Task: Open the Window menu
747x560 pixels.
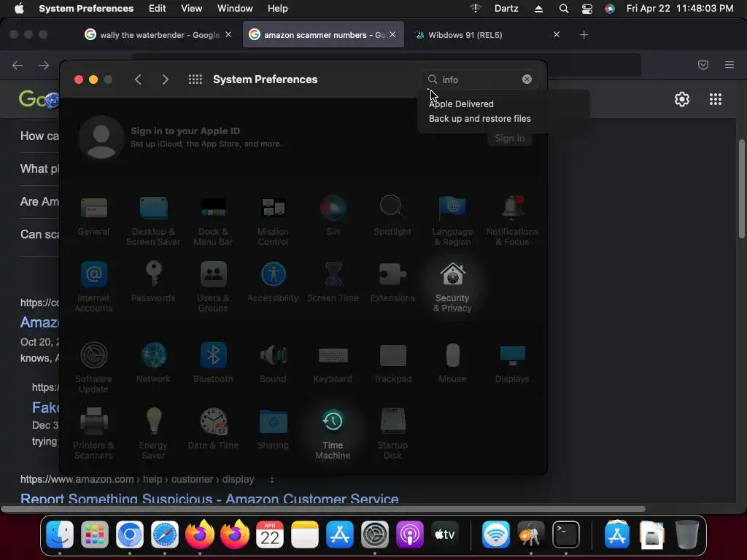Action: (235, 9)
